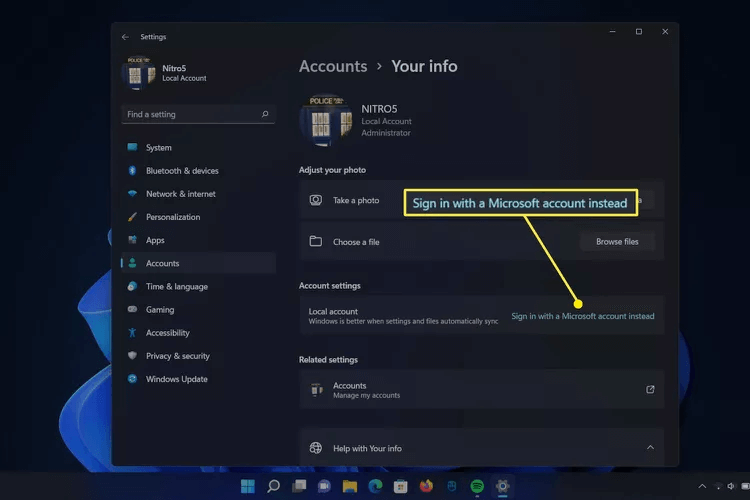
Task: Open Task View on the taskbar
Action: [299, 486]
